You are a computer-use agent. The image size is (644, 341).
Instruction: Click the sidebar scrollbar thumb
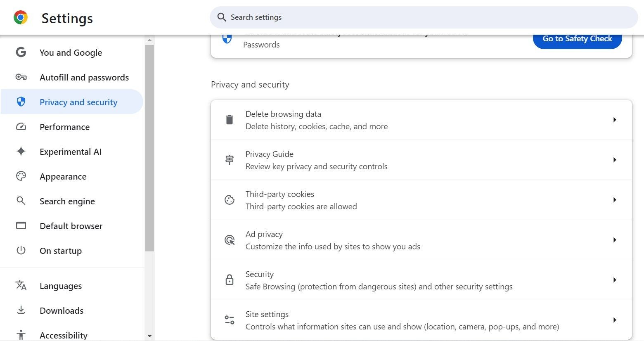[149, 148]
